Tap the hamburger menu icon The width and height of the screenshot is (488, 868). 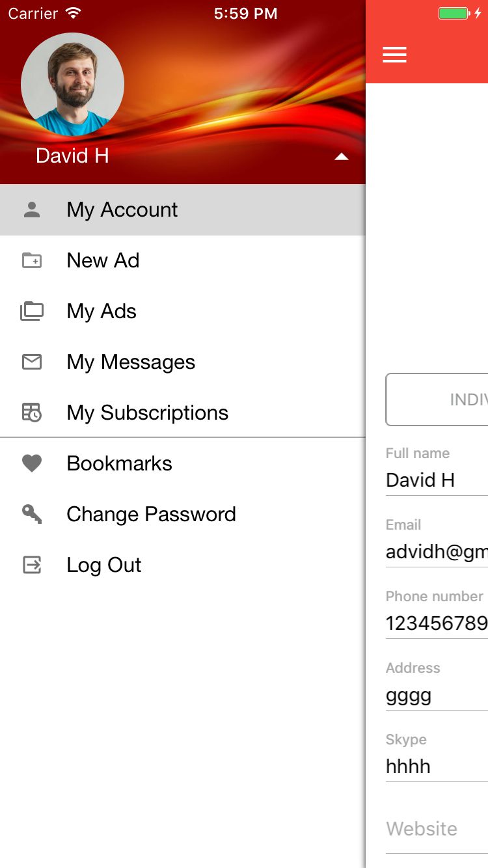(x=394, y=55)
